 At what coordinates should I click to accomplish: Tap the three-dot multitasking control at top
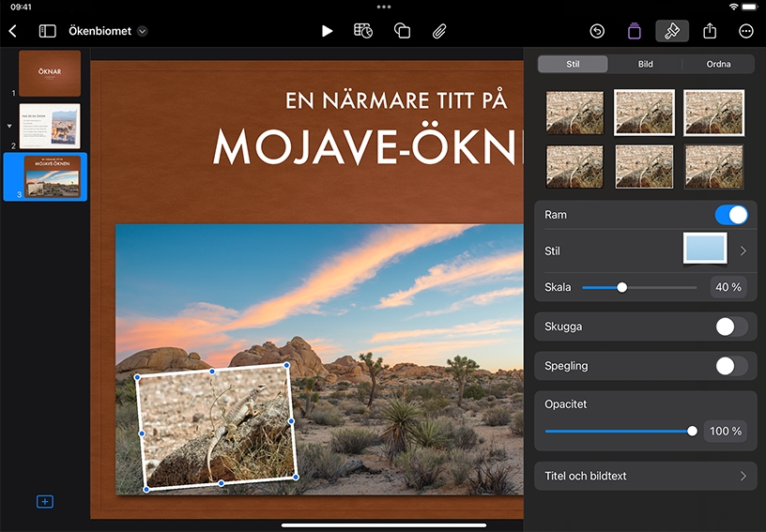(384, 7)
